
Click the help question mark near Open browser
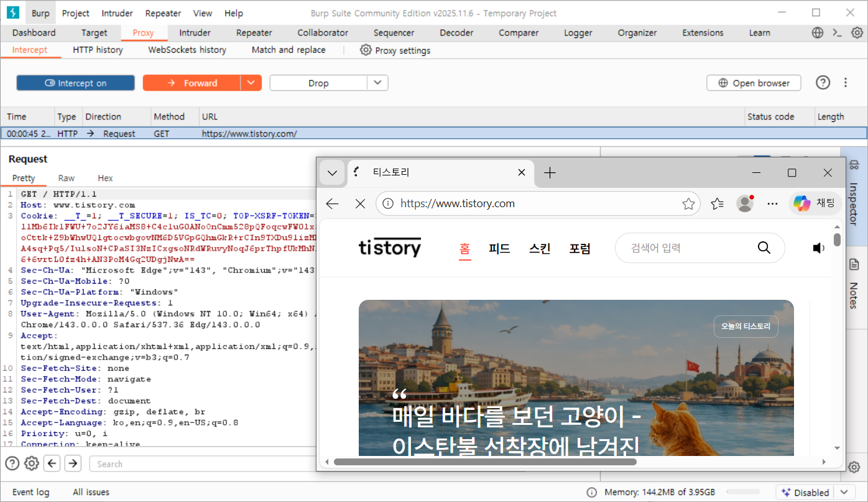click(x=823, y=83)
